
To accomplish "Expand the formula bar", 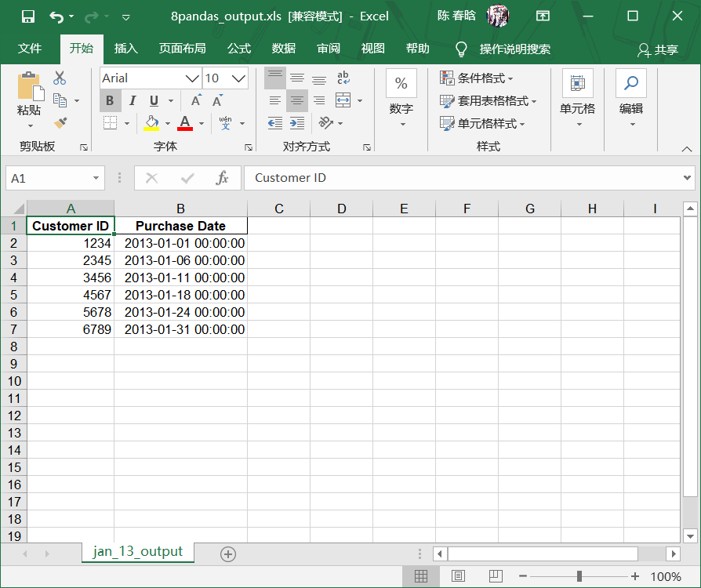I will click(687, 177).
